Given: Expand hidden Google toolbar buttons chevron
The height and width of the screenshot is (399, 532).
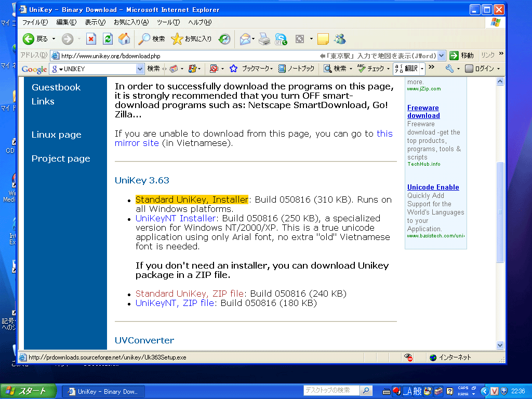Looking at the screenshot, I should (432, 67).
